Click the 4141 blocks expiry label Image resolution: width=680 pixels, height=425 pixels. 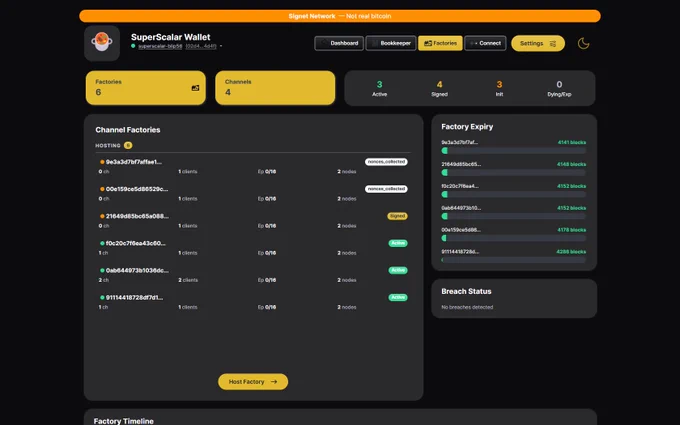[572, 142]
